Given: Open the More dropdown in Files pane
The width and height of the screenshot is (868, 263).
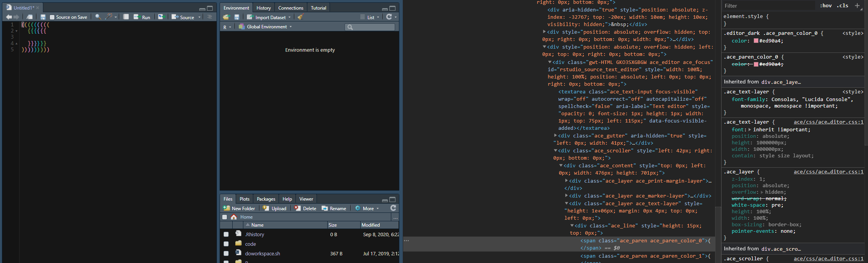Looking at the screenshot, I should [x=367, y=208].
